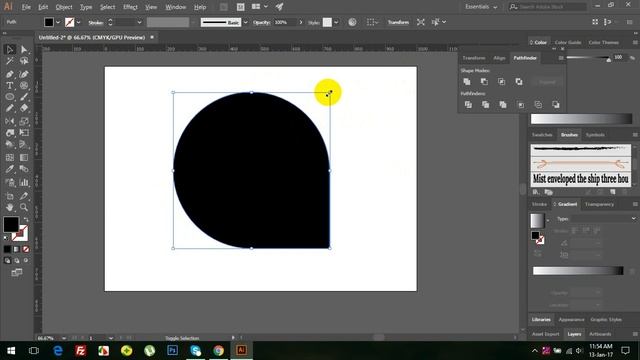Click Minus Back in Pathfinders row

pyautogui.click(x=556, y=105)
